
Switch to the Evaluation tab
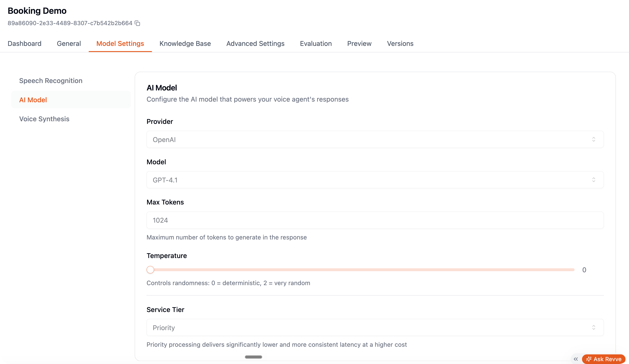click(x=316, y=43)
